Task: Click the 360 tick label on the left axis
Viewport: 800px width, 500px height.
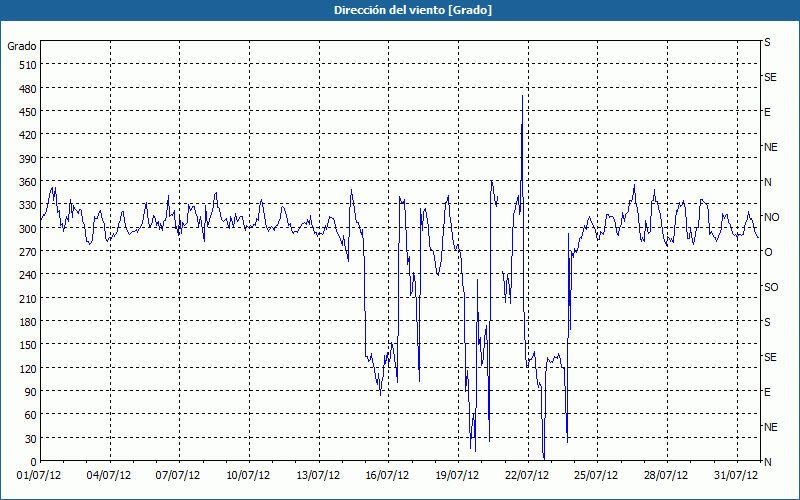Action: (x=28, y=182)
